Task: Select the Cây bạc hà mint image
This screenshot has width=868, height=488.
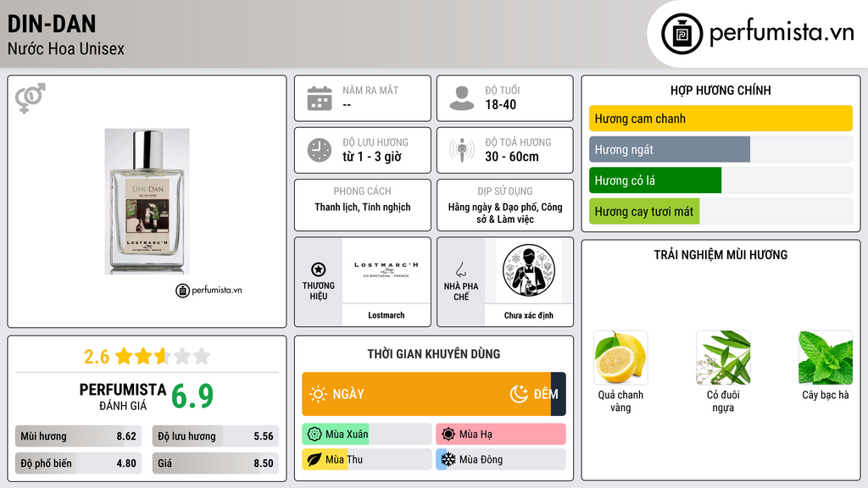Action: pyautogui.click(x=826, y=358)
